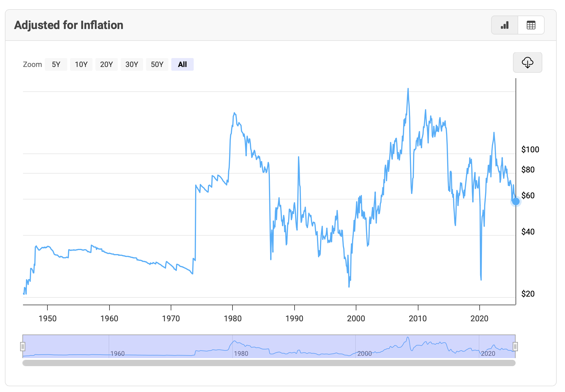
Task: Switch to the data table view
Action: 531,25
